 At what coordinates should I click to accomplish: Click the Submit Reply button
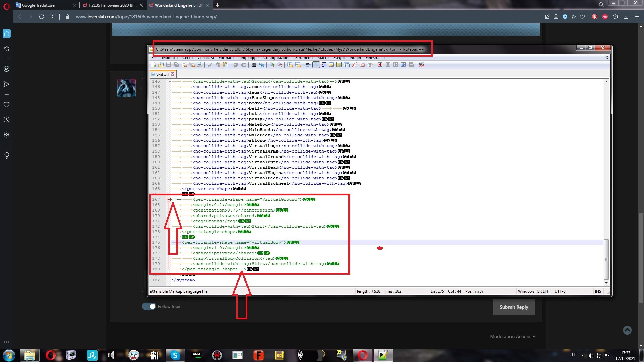click(x=514, y=307)
